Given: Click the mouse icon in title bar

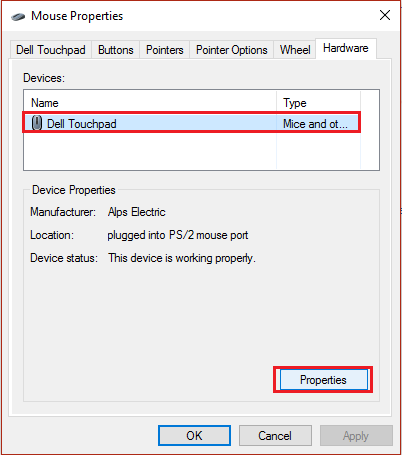Looking at the screenshot, I should (x=18, y=16).
